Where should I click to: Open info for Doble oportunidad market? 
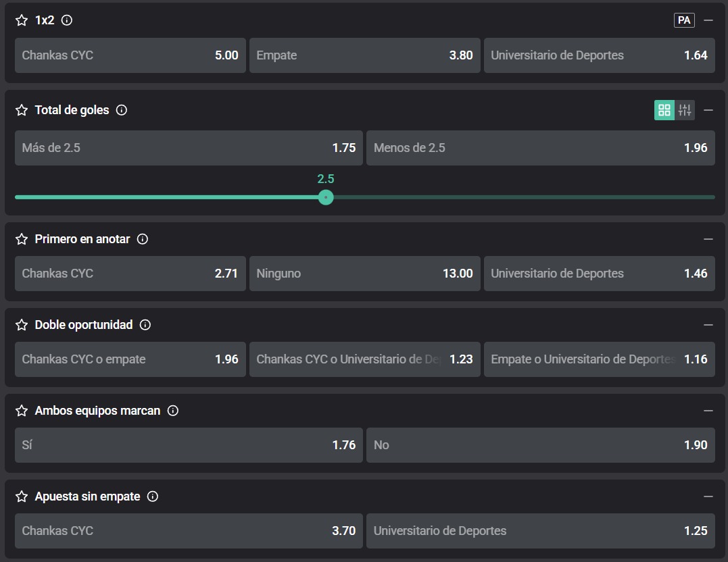click(145, 325)
